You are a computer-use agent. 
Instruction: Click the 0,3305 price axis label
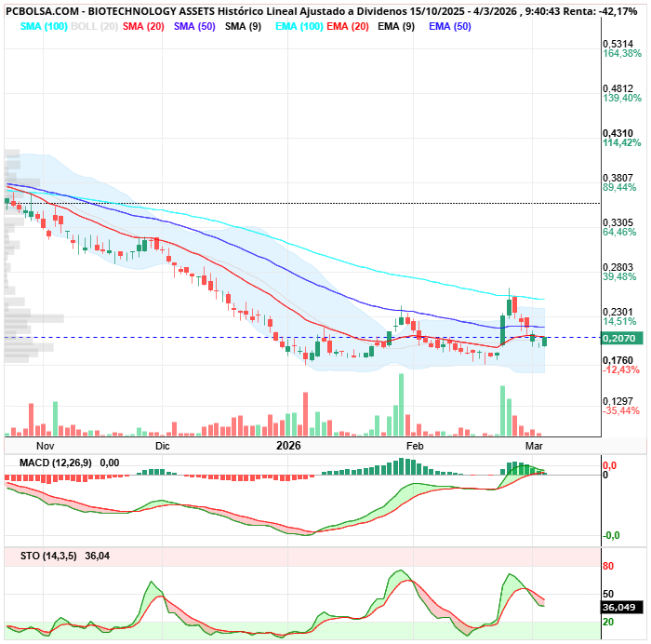(x=618, y=222)
